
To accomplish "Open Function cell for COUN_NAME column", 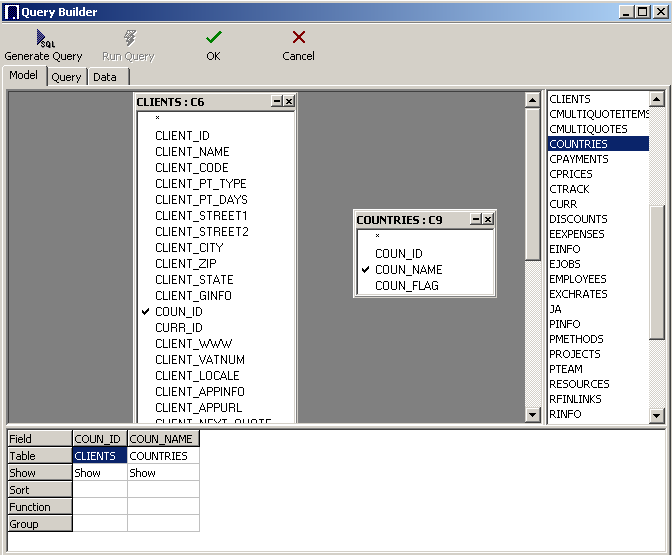I will coord(163,507).
